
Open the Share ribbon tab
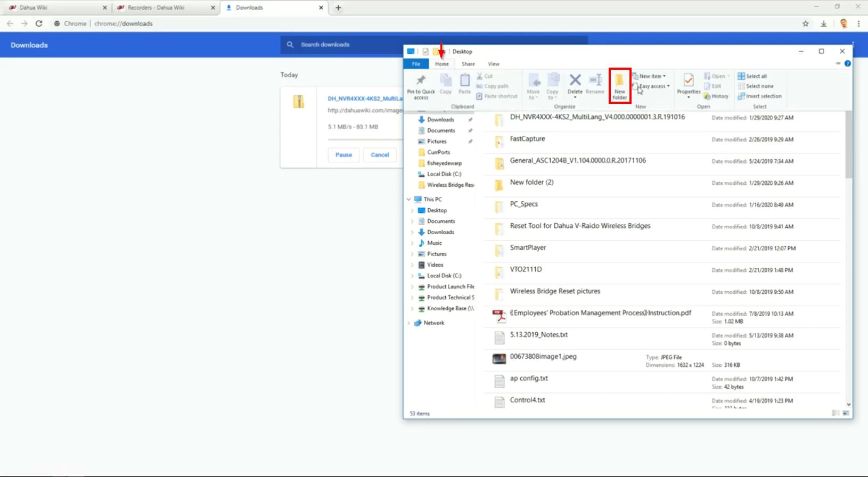click(468, 64)
